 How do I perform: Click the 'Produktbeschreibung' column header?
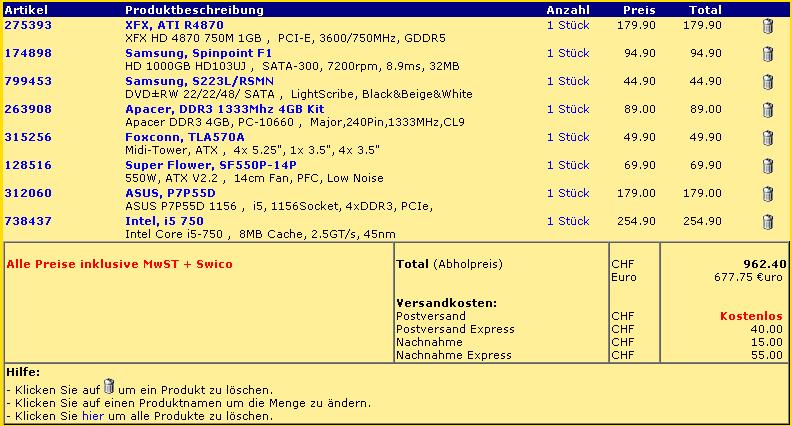[194, 10]
